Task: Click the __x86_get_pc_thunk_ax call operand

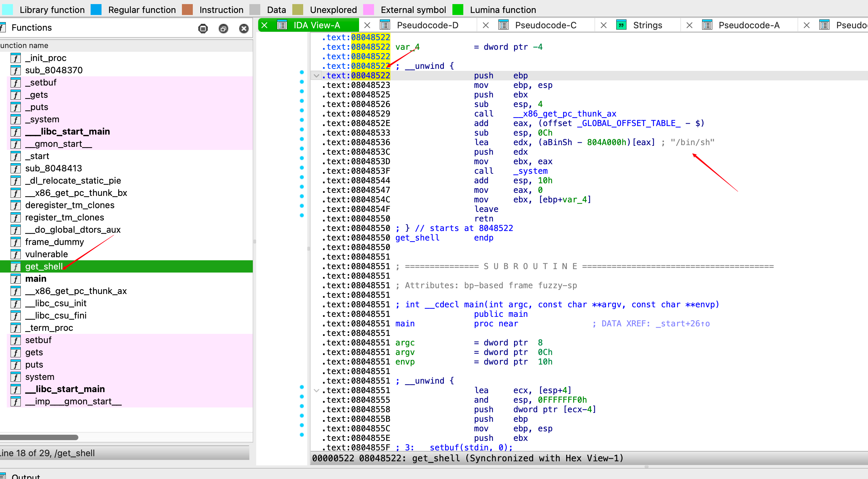Action: click(x=565, y=114)
